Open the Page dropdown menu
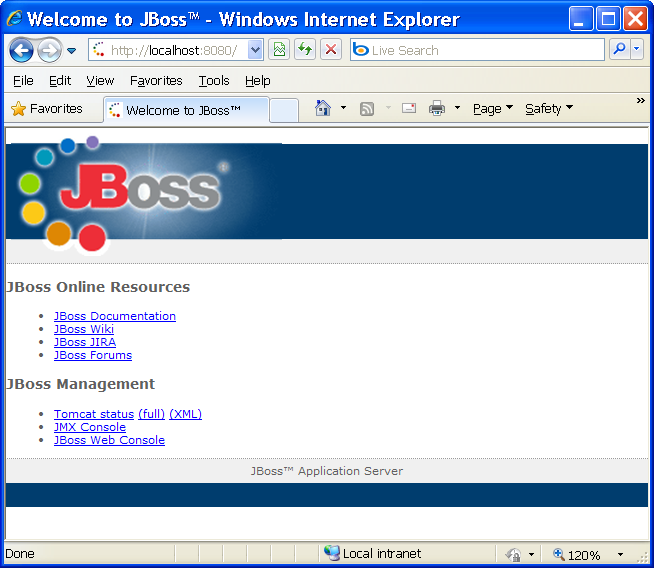The height and width of the screenshot is (568, 654). [492, 109]
